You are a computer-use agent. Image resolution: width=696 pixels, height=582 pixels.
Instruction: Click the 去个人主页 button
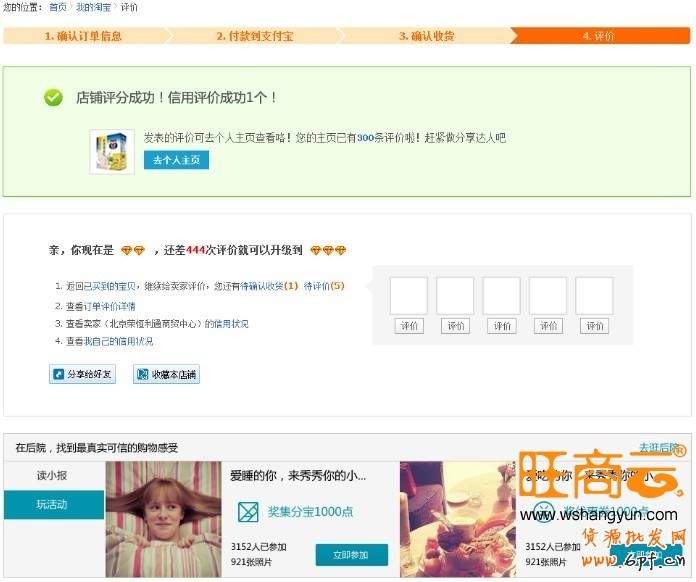(x=176, y=160)
